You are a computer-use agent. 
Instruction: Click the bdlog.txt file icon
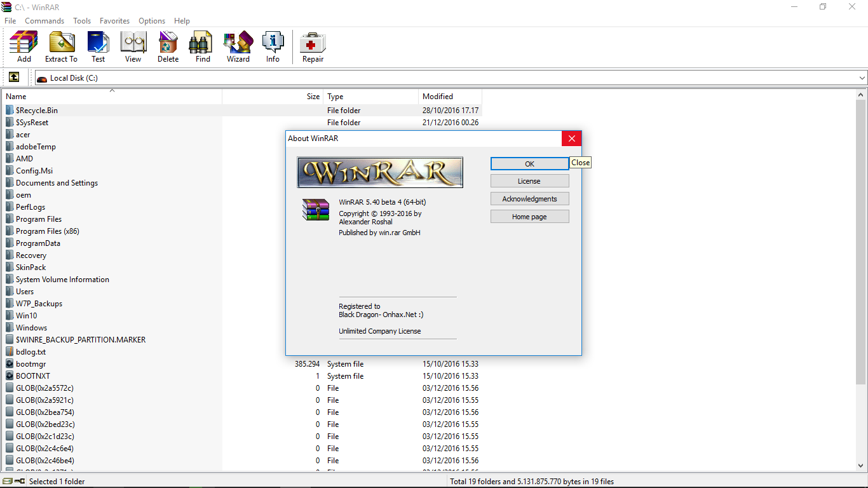(10, 351)
